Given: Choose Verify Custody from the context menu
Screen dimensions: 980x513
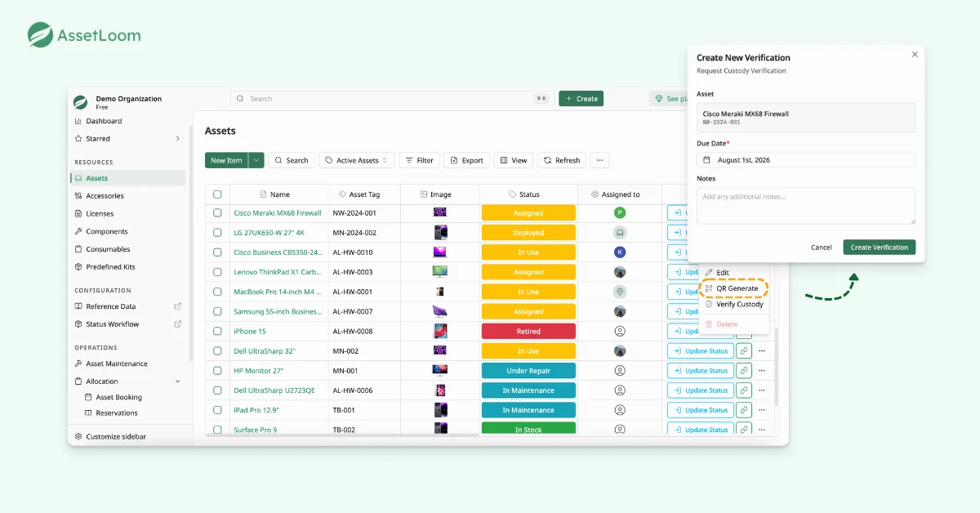Looking at the screenshot, I should point(734,304).
